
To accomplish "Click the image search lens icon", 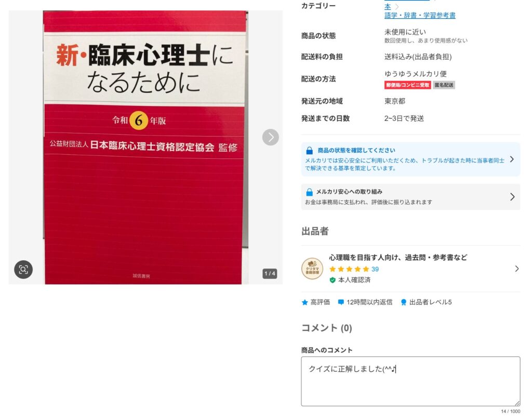I will tap(23, 270).
